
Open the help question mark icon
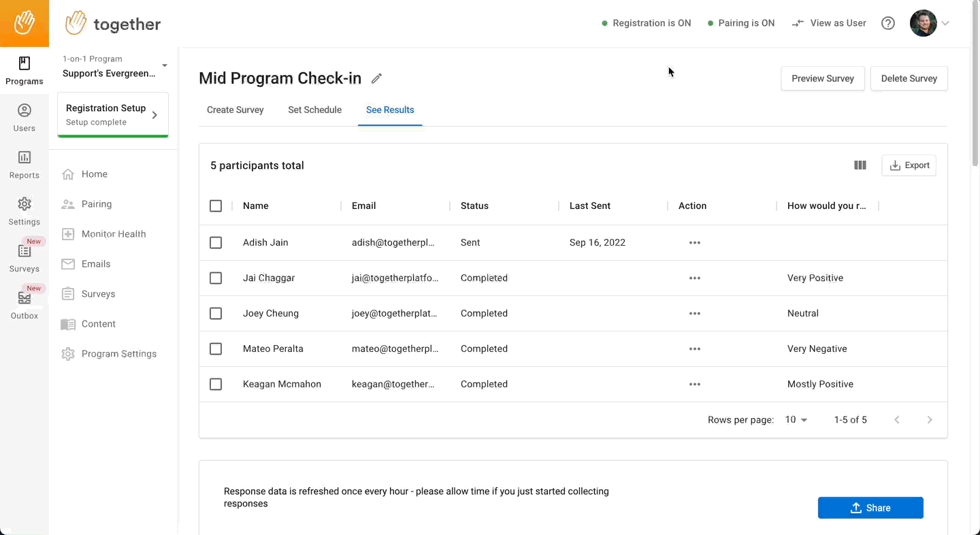pos(888,23)
